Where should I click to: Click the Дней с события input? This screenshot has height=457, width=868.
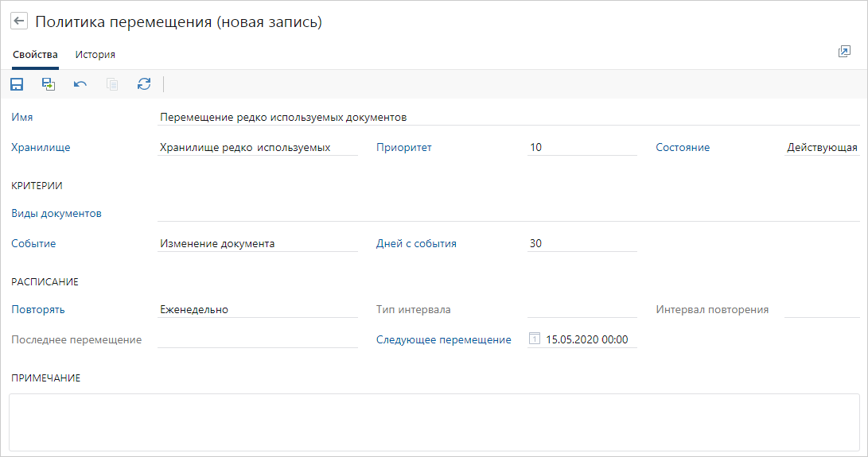[582, 244]
